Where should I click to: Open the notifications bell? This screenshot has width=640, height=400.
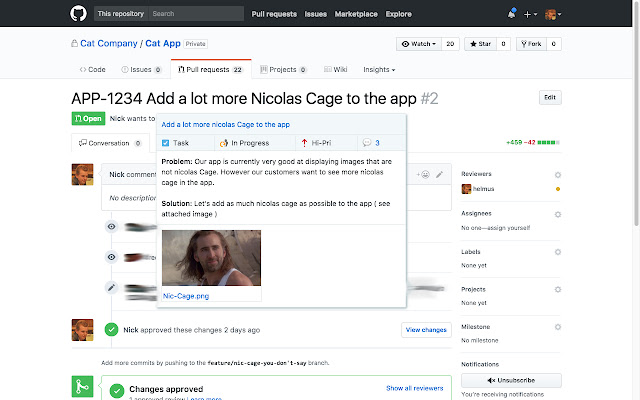coord(512,14)
